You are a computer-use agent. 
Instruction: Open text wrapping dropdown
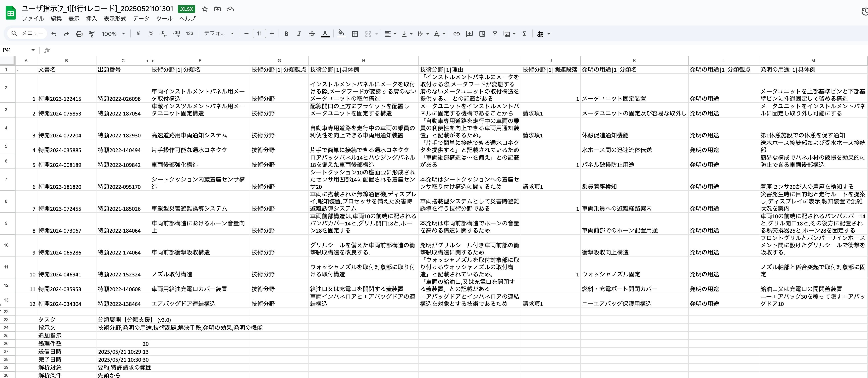423,34
